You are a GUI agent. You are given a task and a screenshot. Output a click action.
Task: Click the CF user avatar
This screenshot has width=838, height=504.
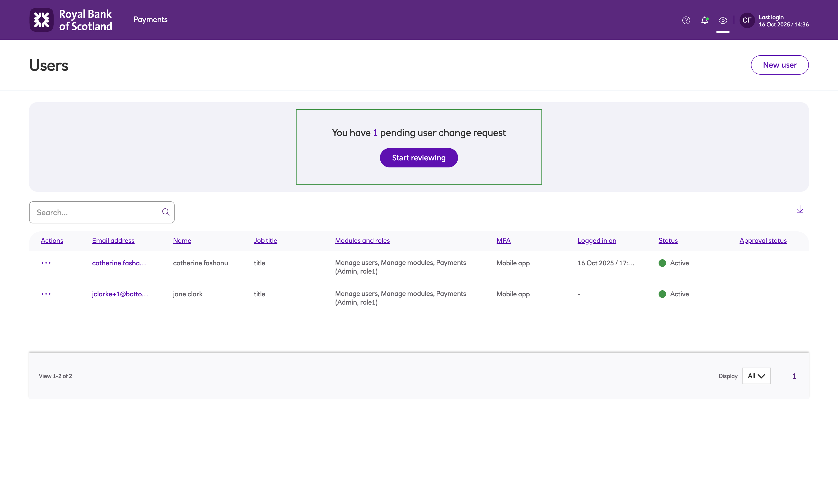pos(747,20)
